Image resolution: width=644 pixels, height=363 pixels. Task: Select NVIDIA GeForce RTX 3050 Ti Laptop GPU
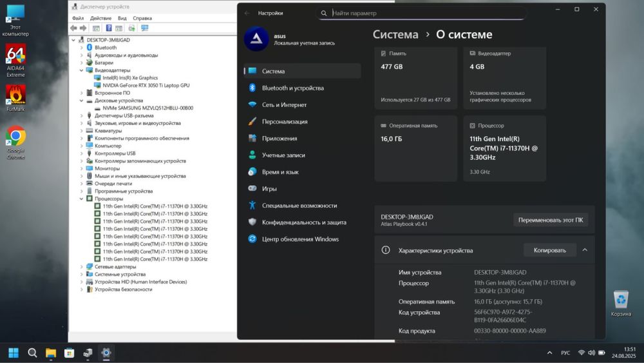point(146,86)
